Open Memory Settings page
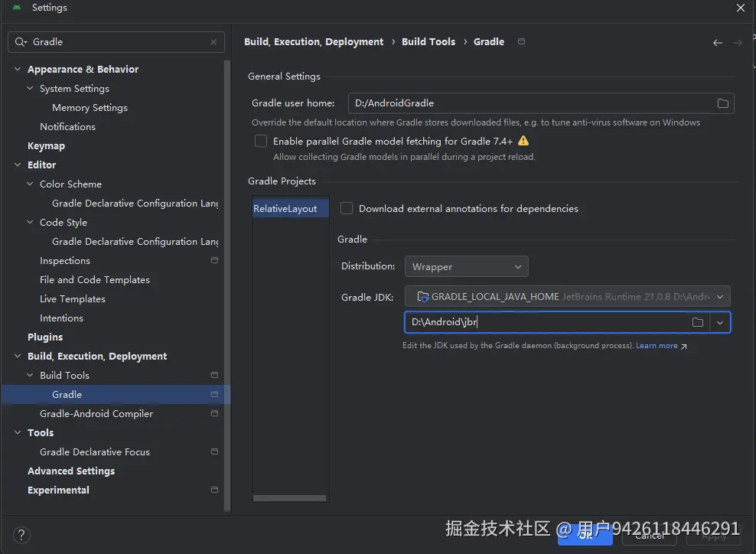 coord(90,108)
